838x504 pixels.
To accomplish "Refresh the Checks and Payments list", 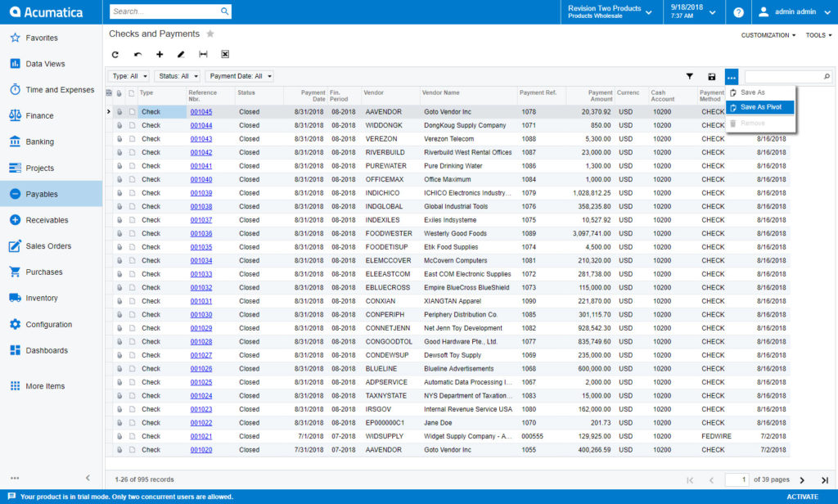I will click(115, 54).
